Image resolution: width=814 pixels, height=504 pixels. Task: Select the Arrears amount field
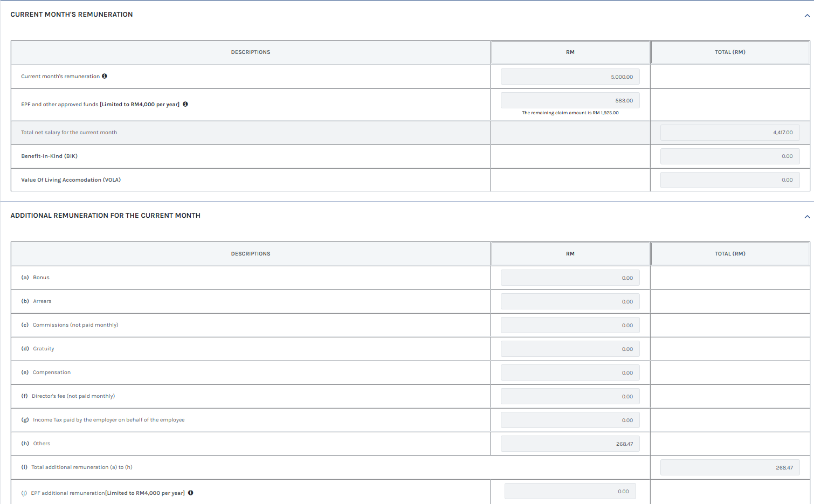point(570,301)
